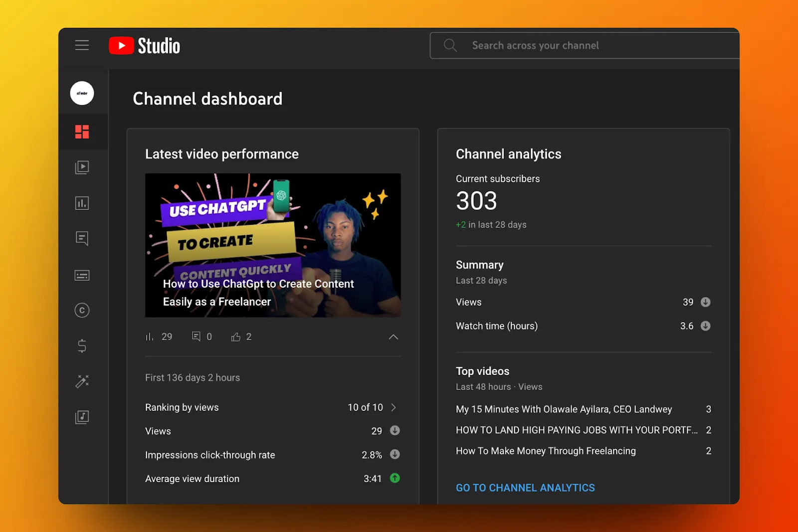Click the search magnifier icon
This screenshot has width=798, height=532.
click(x=450, y=45)
